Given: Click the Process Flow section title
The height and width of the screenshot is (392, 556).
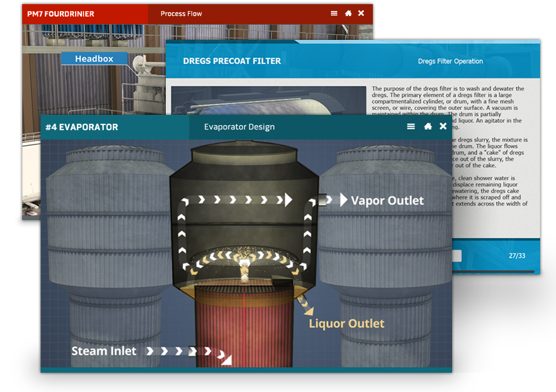Looking at the screenshot, I should point(181,14).
